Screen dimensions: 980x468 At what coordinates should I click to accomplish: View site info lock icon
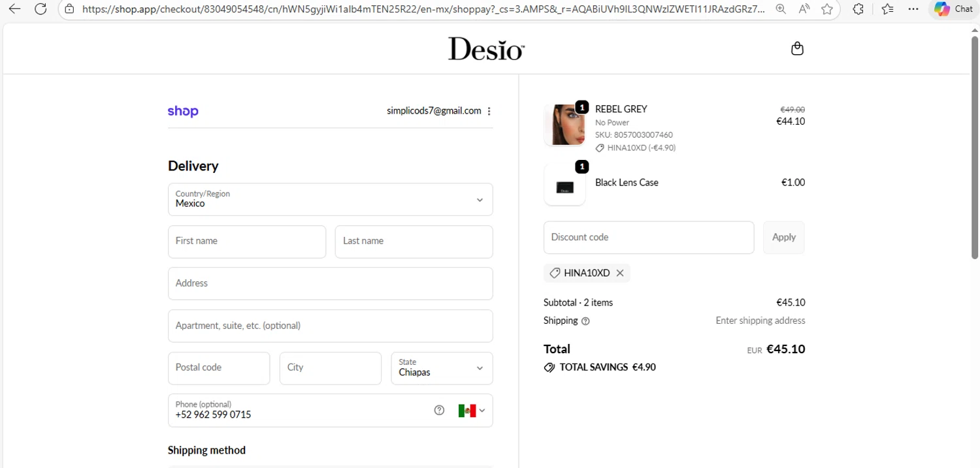coord(70,9)
